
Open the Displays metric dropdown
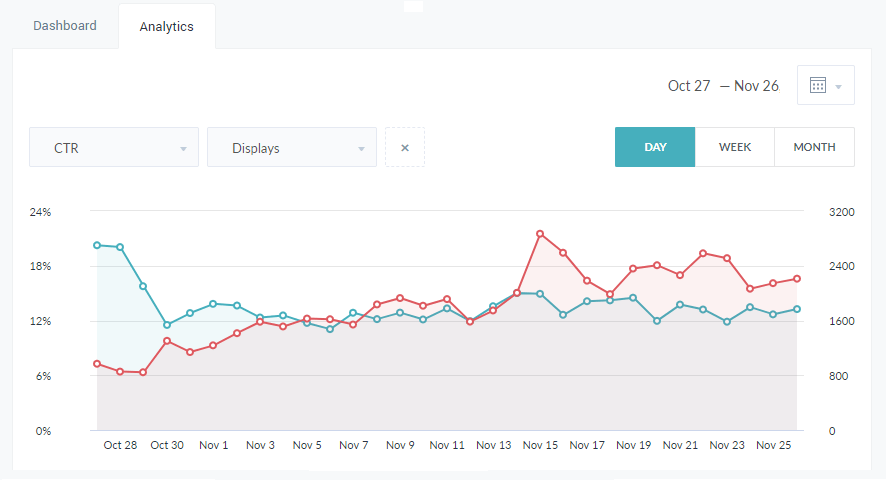click(x=292, y=148)
